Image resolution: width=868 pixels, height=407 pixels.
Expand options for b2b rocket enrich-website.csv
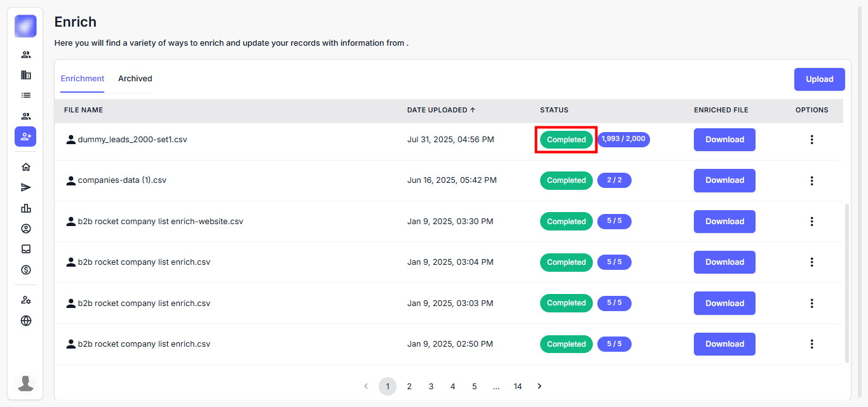(x=811, y=222)
